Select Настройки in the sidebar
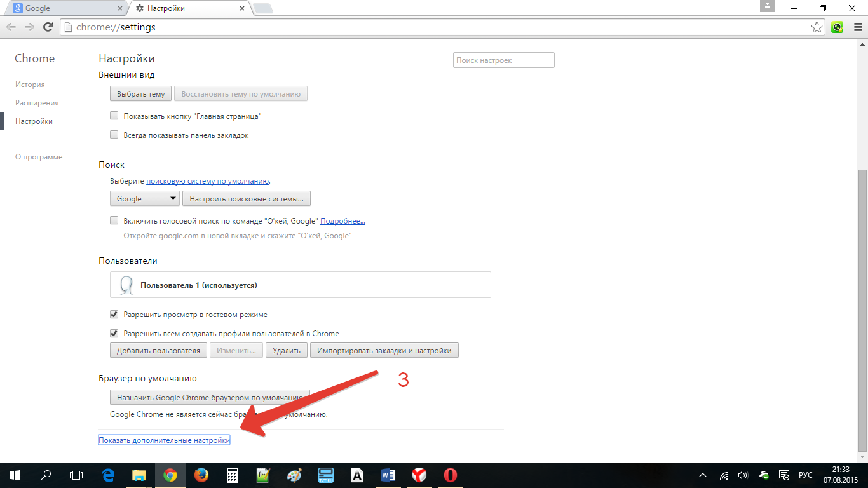The image size is (868, 488). tap(34, 121)
